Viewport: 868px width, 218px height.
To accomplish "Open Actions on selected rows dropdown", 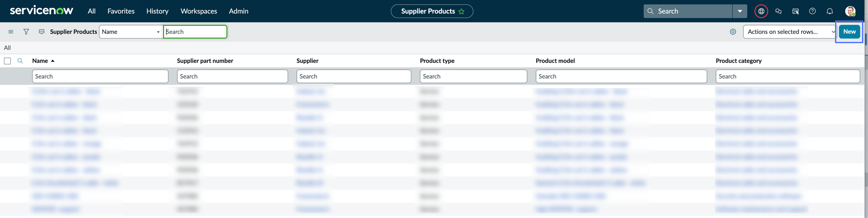I will (790, 32).
